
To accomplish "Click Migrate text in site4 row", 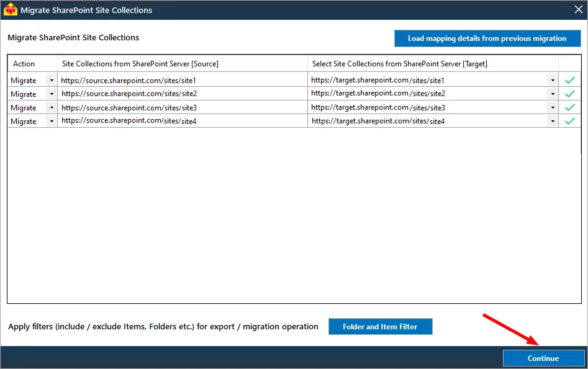I will pyautogui.click(x=23, y=122).
